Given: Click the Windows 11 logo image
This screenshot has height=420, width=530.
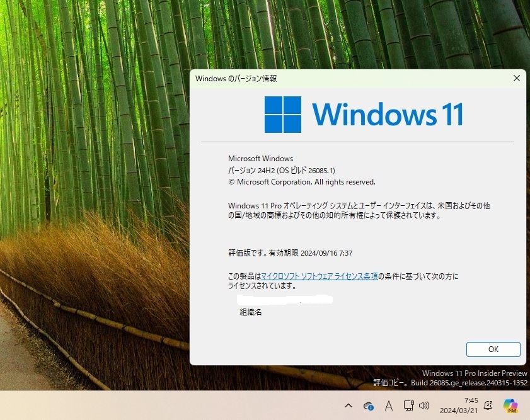Looking at the screenshot, I should 364,115.
